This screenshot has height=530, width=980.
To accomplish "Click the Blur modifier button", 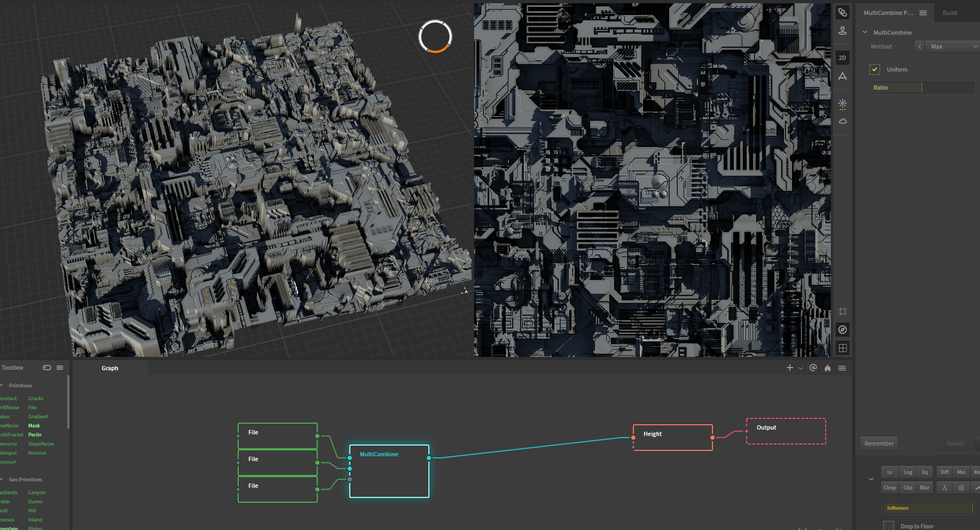I will 924,487.
